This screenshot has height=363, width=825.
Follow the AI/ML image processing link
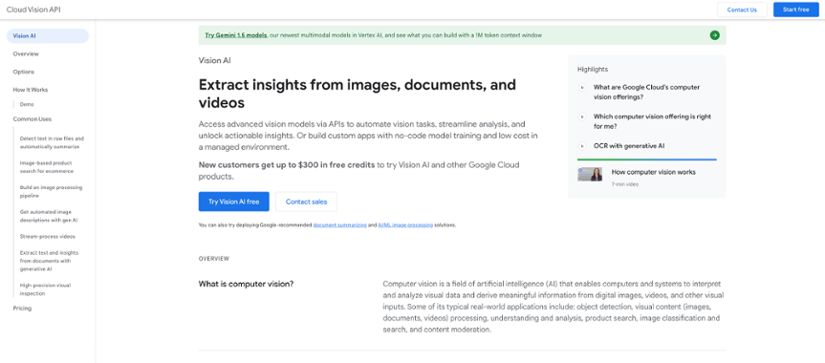(x=406, y=225)
